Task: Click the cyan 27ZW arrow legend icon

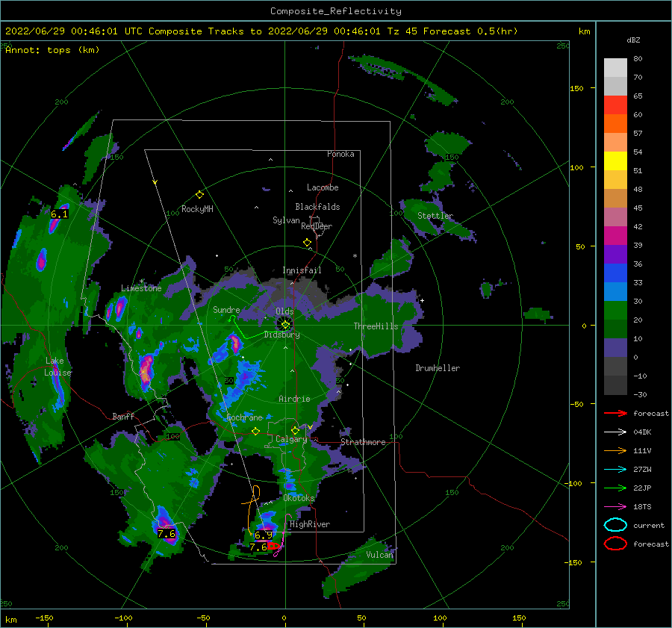Action: click(616, 469)
